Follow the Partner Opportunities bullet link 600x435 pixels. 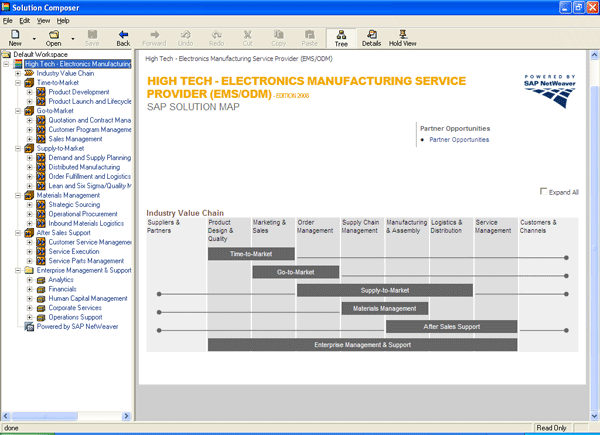[x=460, y=140]
